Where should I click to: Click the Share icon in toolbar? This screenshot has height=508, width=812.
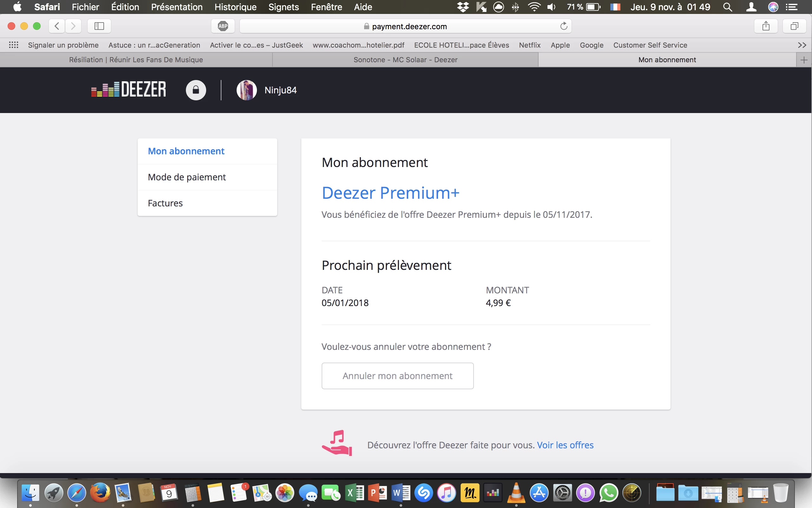(x=766, y=26)
